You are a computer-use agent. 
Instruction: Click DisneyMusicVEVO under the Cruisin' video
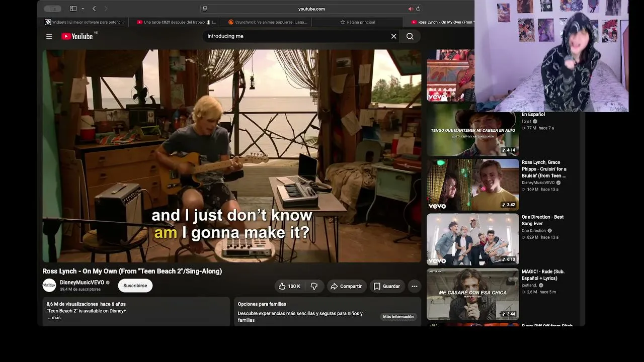coord(538,183)
